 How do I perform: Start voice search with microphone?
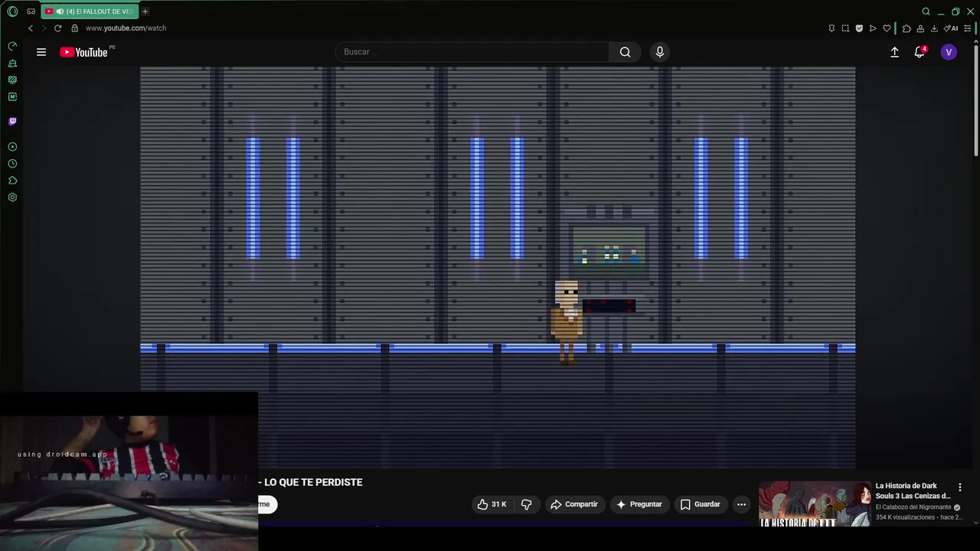[660, 52]
